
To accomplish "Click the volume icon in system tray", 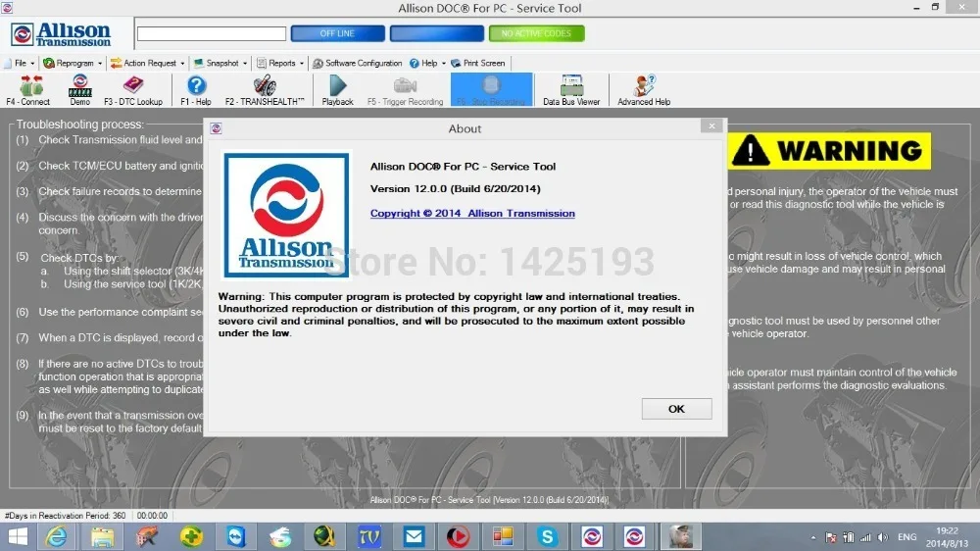I will [883, 537].
